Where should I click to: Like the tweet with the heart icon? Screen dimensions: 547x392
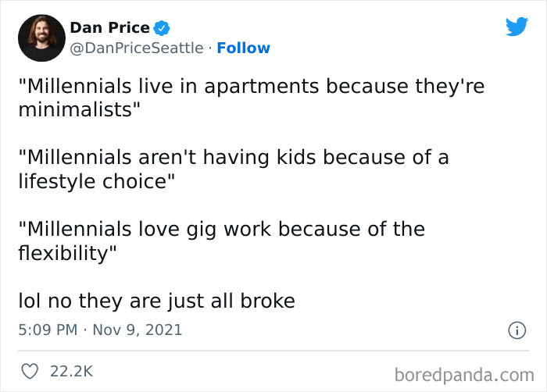(x=29, y=372)
